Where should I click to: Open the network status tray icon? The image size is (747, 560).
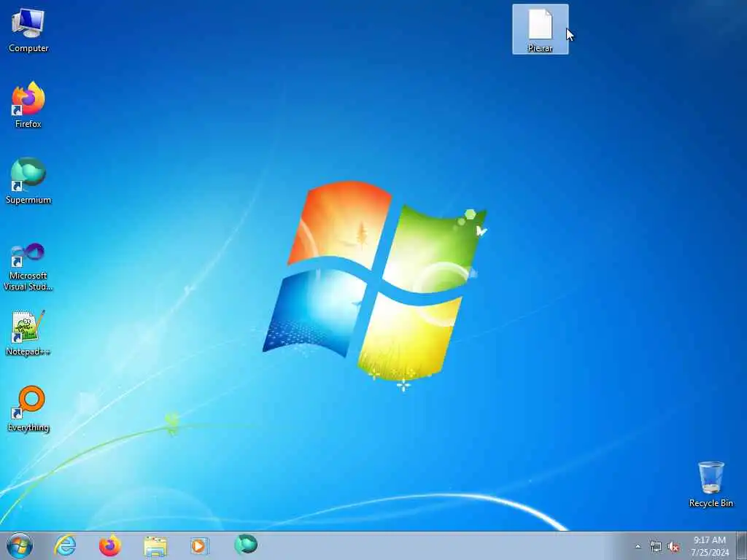pos(656,547)
